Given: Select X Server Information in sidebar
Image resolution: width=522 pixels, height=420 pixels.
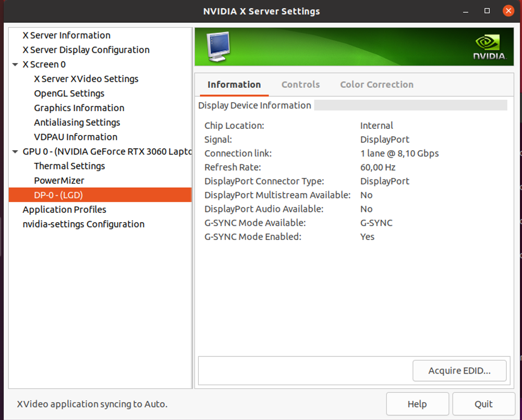Looking at the screenshot, I should click(67, 35).
